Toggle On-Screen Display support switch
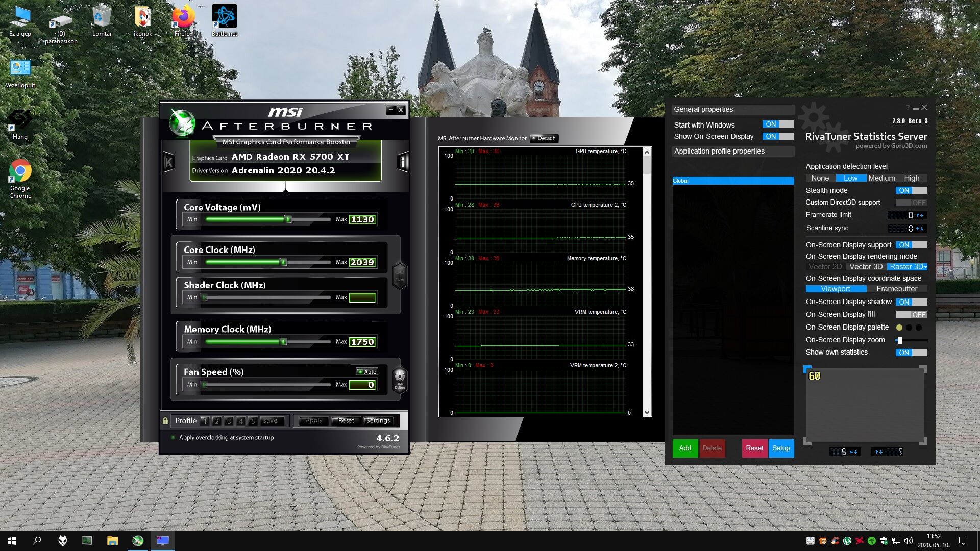The height and width of the screenshot is (551, 980). 912,245
